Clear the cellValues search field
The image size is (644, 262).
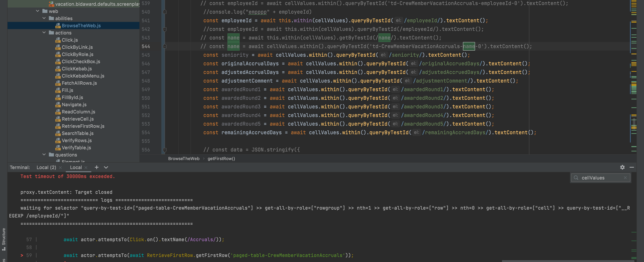625,178
